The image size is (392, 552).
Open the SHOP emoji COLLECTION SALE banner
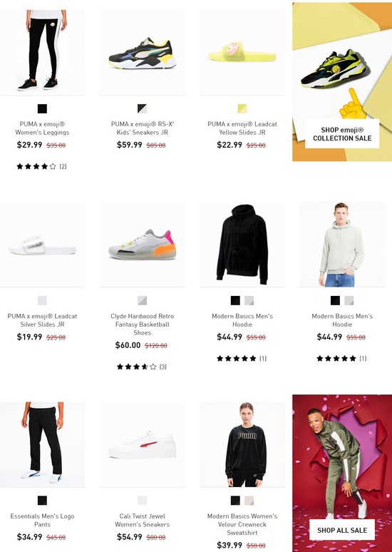[x=342, y=134]
